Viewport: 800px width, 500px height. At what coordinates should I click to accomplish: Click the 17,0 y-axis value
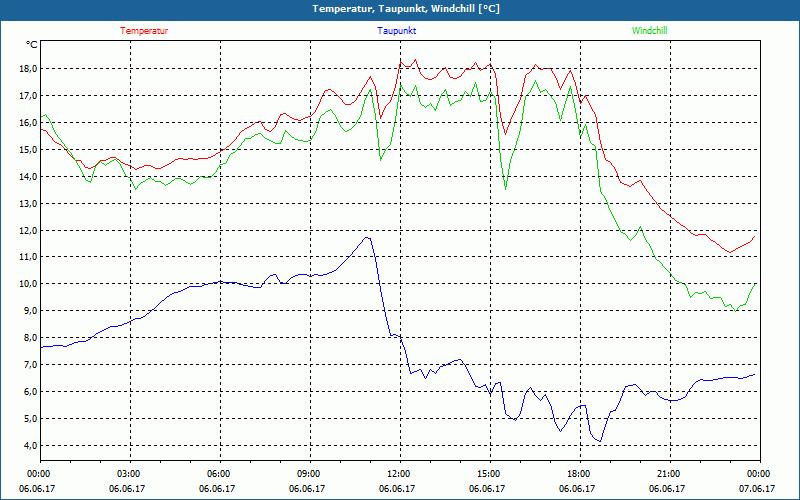(29, 96)
